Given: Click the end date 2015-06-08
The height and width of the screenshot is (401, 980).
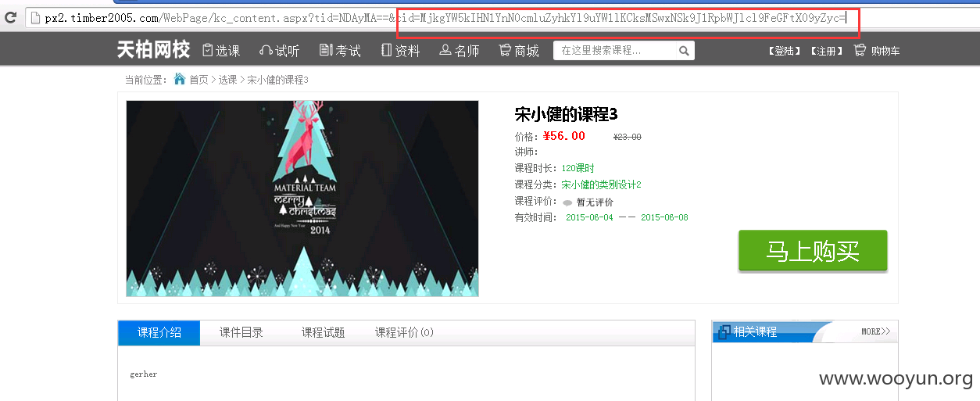Looking at the screenshot, I should point(664,217).
